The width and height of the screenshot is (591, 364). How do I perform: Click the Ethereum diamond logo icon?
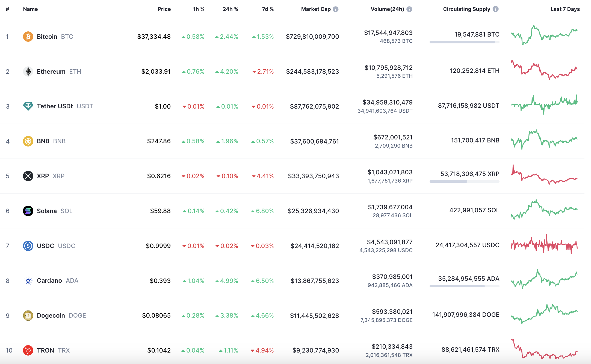click(28, 71)
